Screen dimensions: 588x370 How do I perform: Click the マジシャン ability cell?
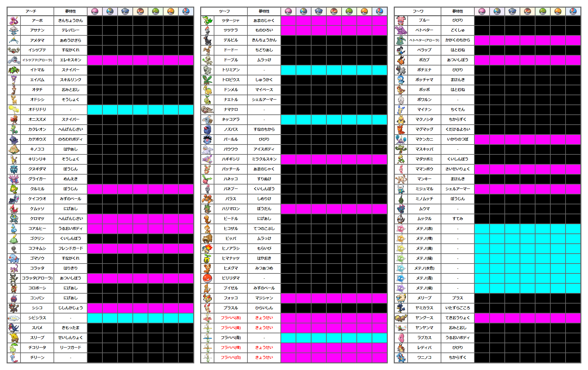[264, 298]
